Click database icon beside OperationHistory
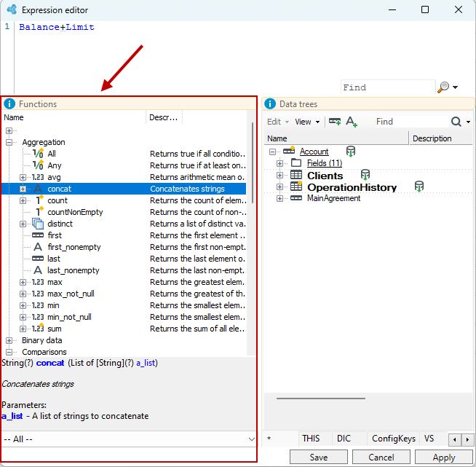Screen dimensions: 476x467 click(419, 187)
